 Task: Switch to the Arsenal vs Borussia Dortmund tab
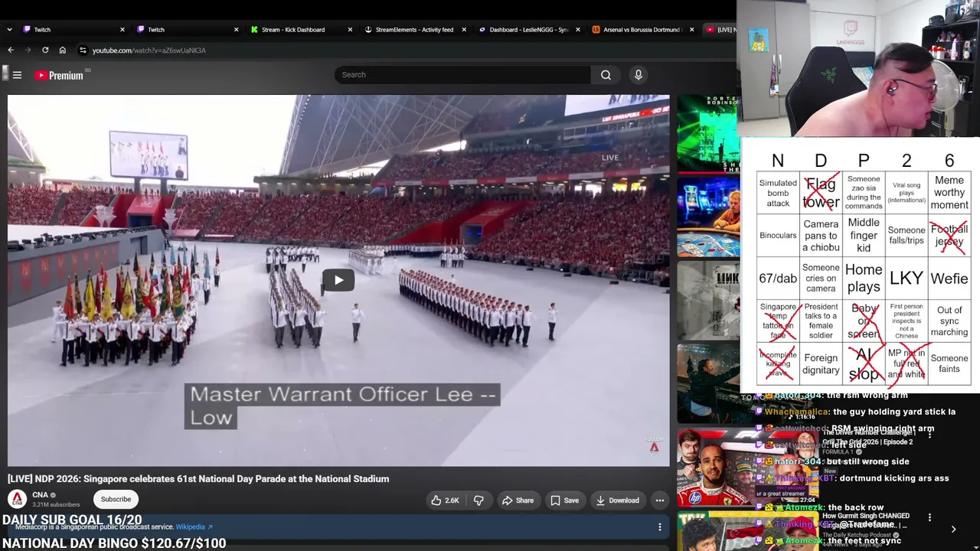(642, 30)
